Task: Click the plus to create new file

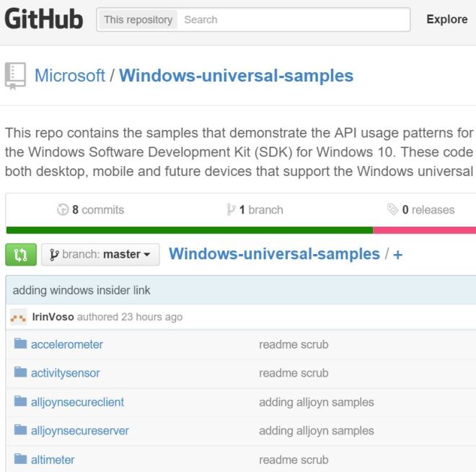Action: click(x=397, y=254)
